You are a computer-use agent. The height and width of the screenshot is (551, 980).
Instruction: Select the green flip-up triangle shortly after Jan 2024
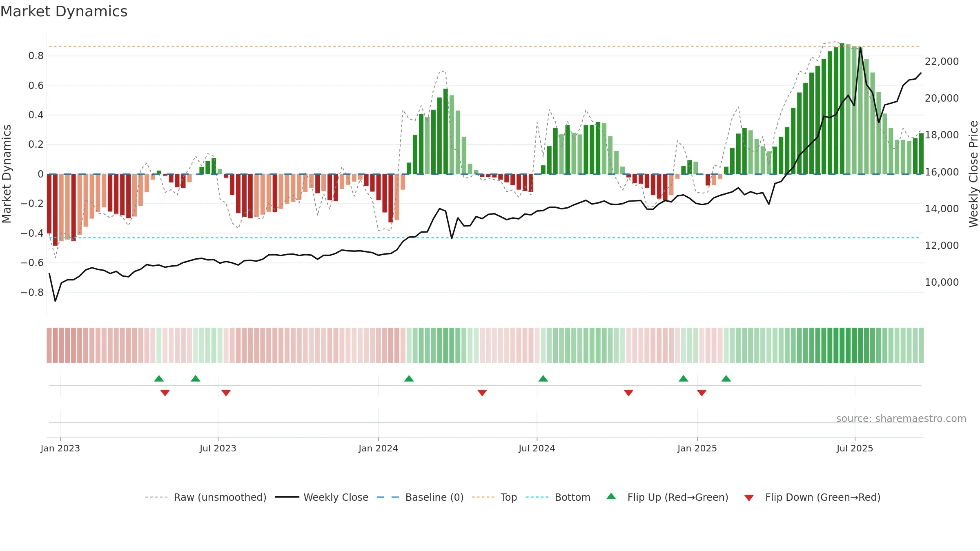click(409, 378)
